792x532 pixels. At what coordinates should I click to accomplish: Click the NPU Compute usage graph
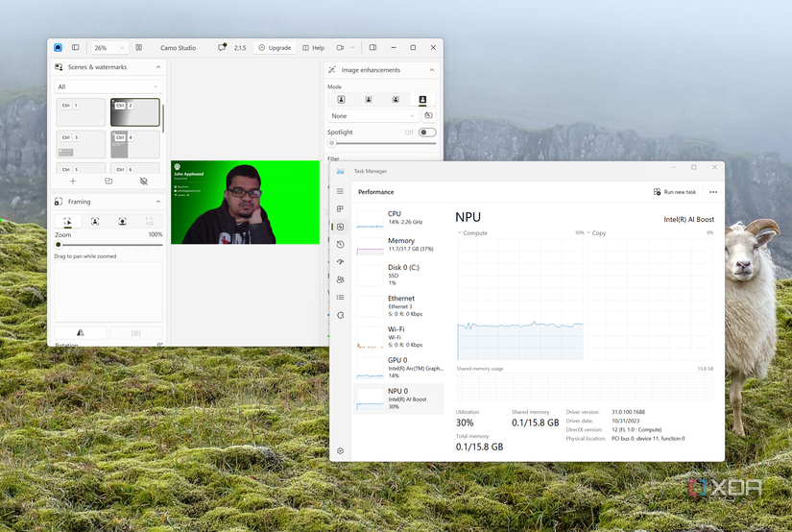pyautogui.click(x=520, y=299)
